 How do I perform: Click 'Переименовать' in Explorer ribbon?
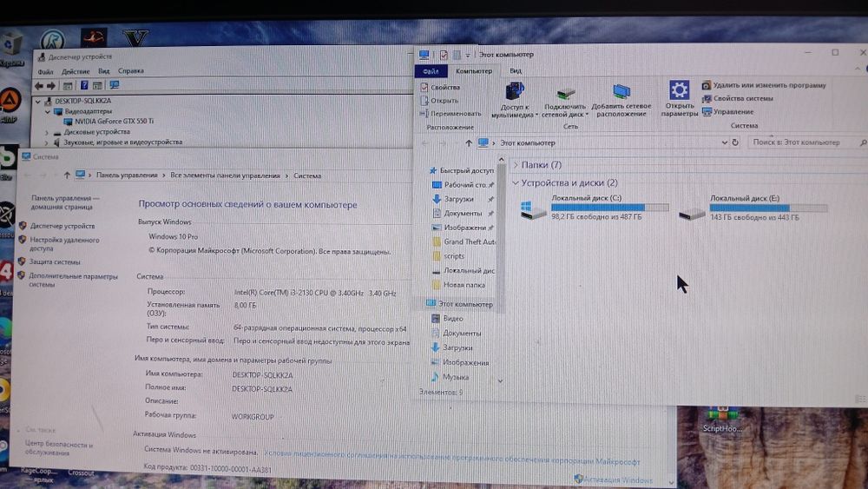pyautogui.click(x=450, y=114)
